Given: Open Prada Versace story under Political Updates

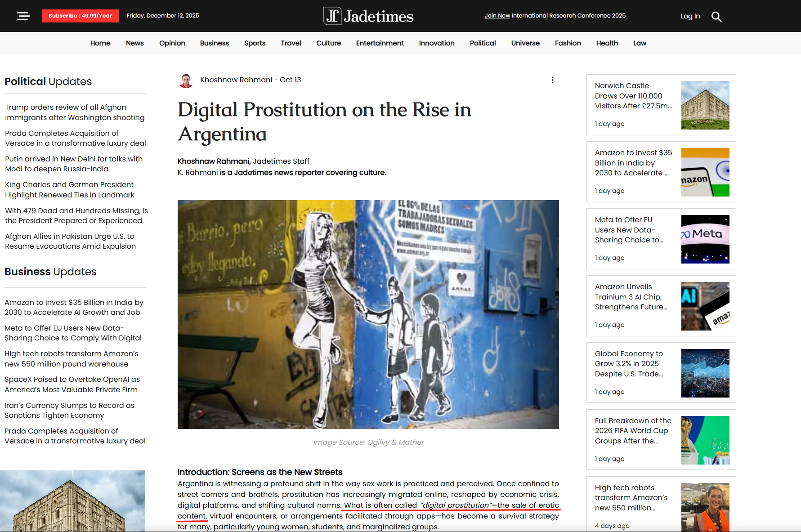Looking at the screenshot, I should click(x=76, y=138).
